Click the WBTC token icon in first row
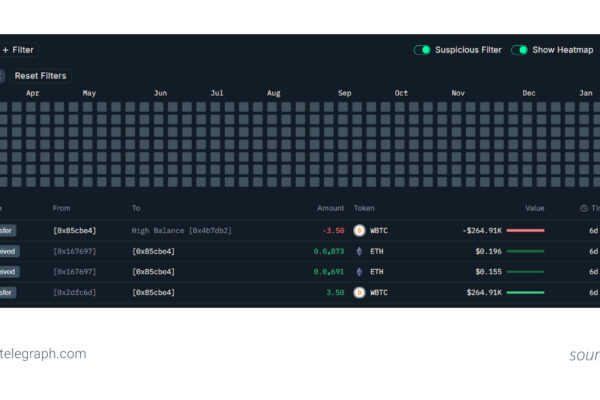600x400 pixels. pos(359,230)
